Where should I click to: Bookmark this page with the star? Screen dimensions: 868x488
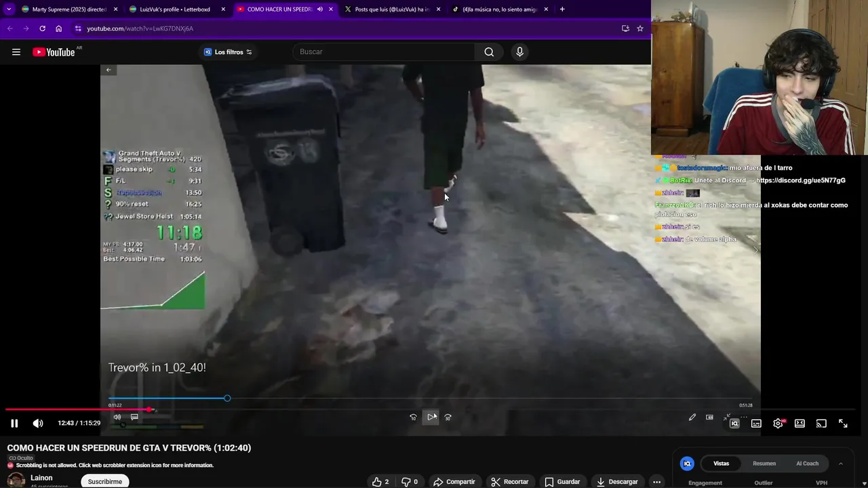click(x=640, y=28)
